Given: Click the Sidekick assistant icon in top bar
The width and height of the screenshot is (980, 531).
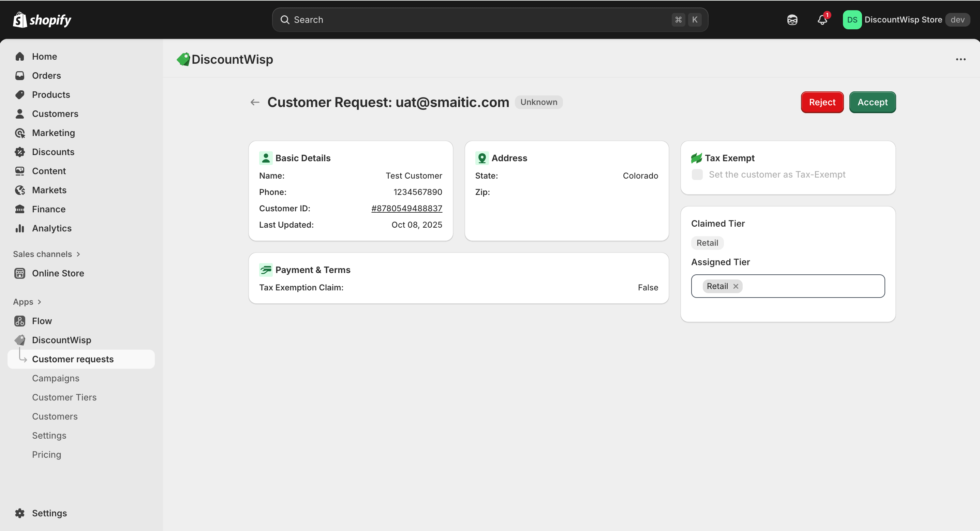Looking at the screenshot, I should click(792, 20).
